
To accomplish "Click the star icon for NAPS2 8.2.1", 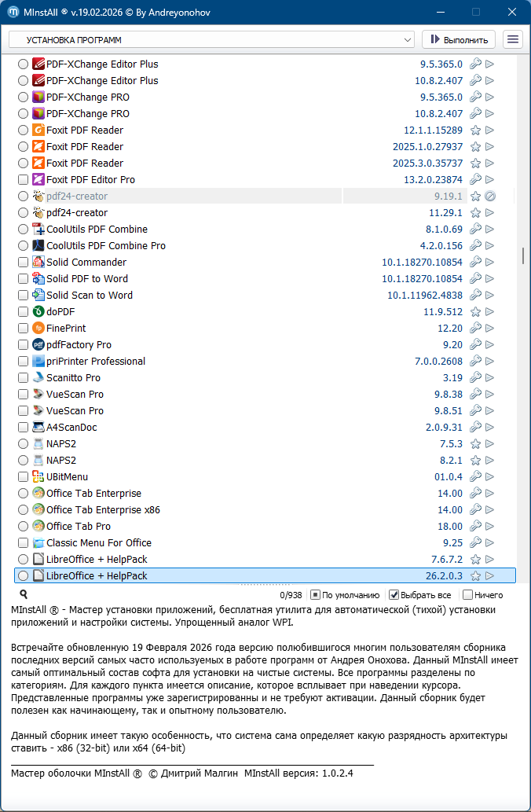I will coord(475,461).
